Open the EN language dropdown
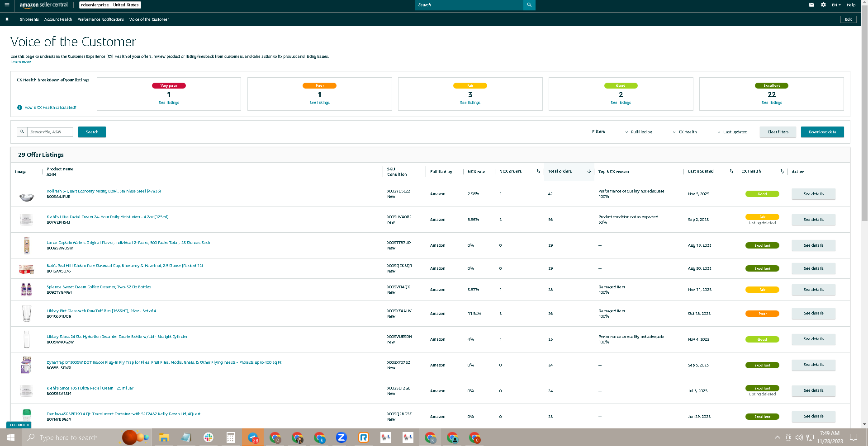The image size is (868, 446). (x=836, y=5)
